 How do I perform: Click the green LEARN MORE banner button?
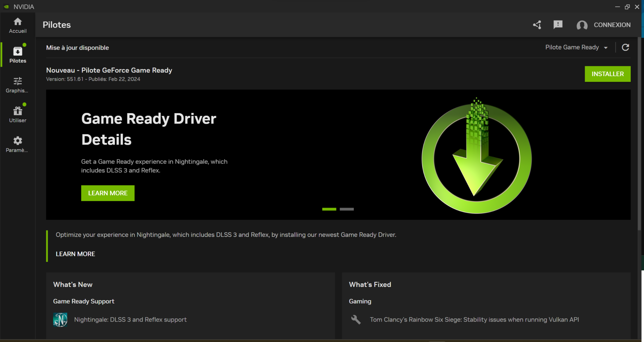coord(108,193)
